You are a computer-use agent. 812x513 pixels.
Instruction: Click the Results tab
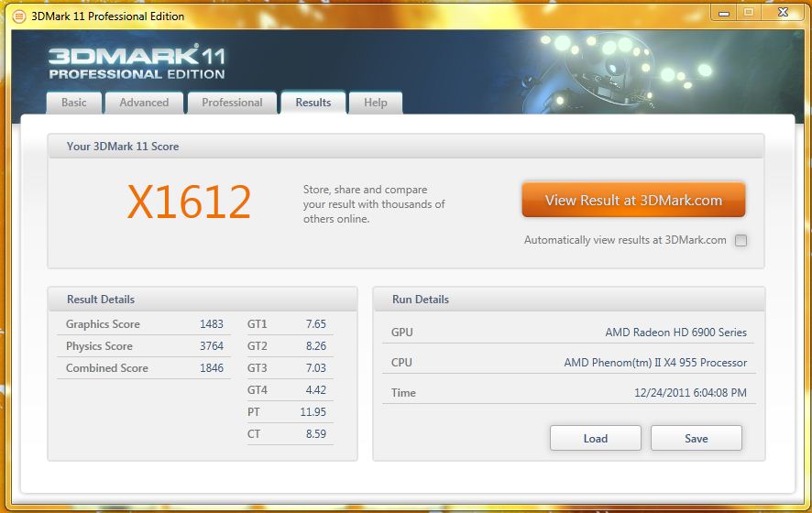pos(313,103)
